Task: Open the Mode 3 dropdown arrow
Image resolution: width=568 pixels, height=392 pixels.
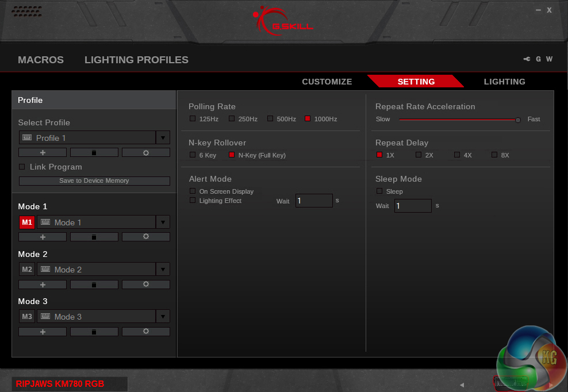Action: [163, 316]
